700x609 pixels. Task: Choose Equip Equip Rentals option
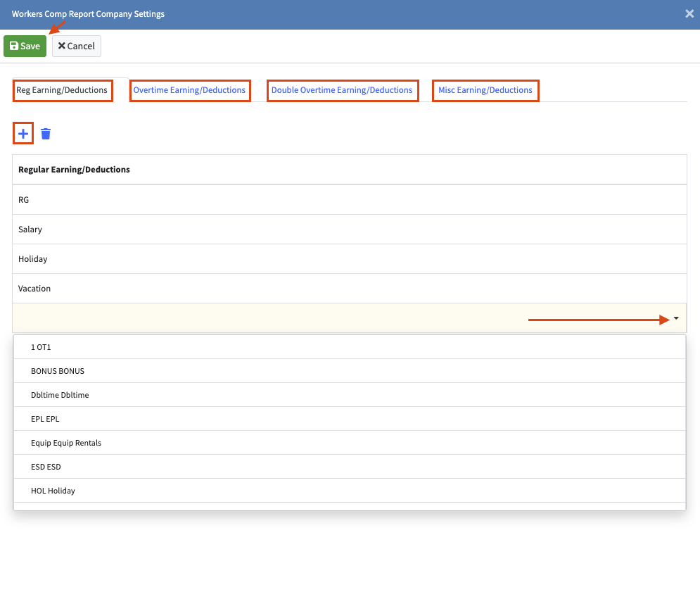pos(66,443)
